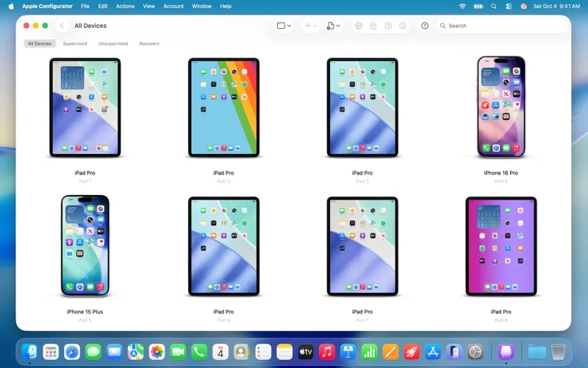
Task: Select the iPhone 15 Plus device
Action: click(x=85, y=246)
